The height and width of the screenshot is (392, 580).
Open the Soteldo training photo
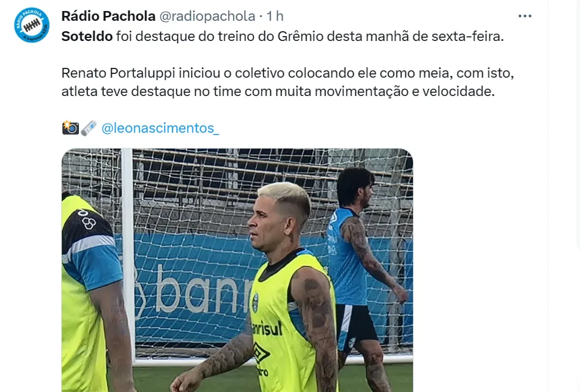tap(237, 270)
